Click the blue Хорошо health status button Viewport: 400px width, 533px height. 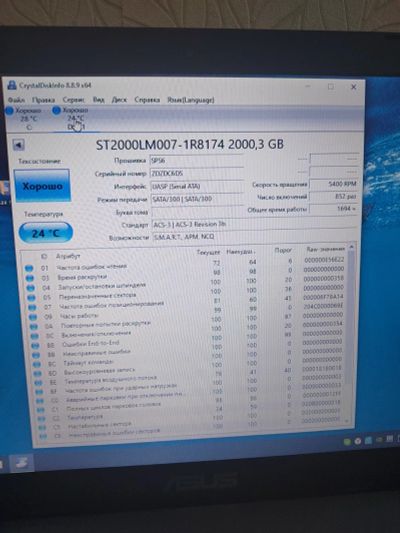(42, 186)
